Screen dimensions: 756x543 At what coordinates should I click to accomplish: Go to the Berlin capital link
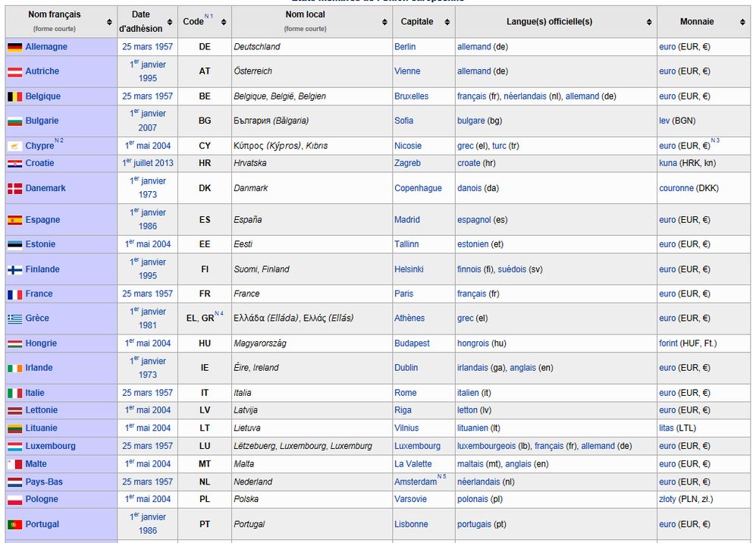tap(405, 47)
